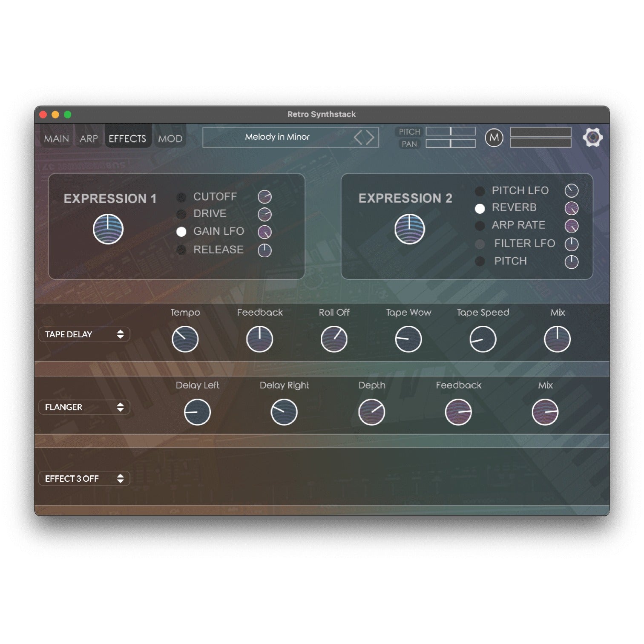Click the Expression 1 main knob
Viewport: 644px width, 644px height.
(108, 229)
